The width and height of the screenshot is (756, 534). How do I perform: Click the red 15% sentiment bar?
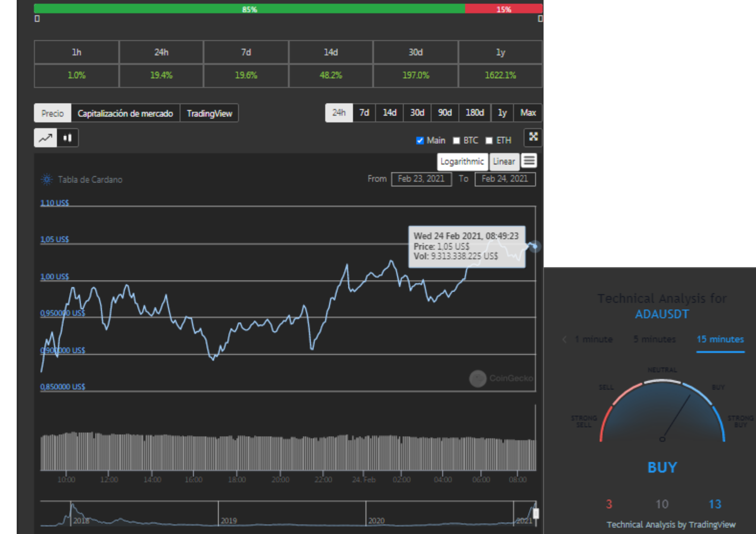click(x=504, y=9)
